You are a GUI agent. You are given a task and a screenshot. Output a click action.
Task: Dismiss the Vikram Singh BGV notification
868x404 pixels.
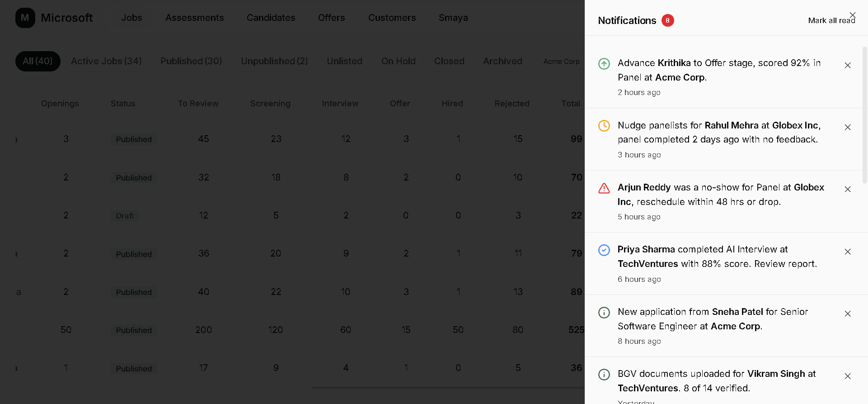click(x=847, y=376)
